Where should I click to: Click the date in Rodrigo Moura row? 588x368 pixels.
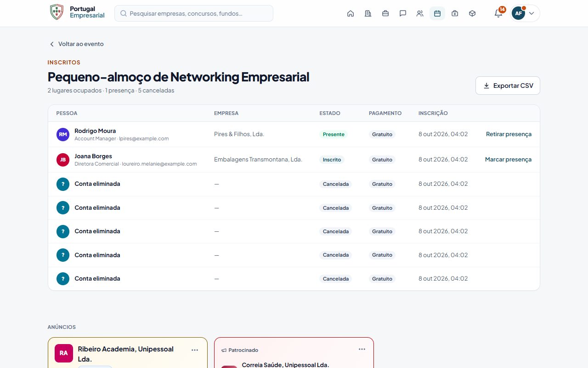[443, 134]
